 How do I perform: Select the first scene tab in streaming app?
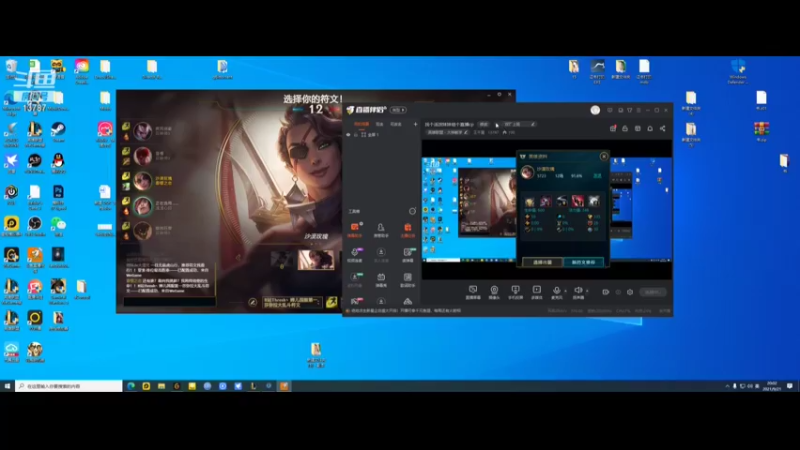click(x=361, y=124)
